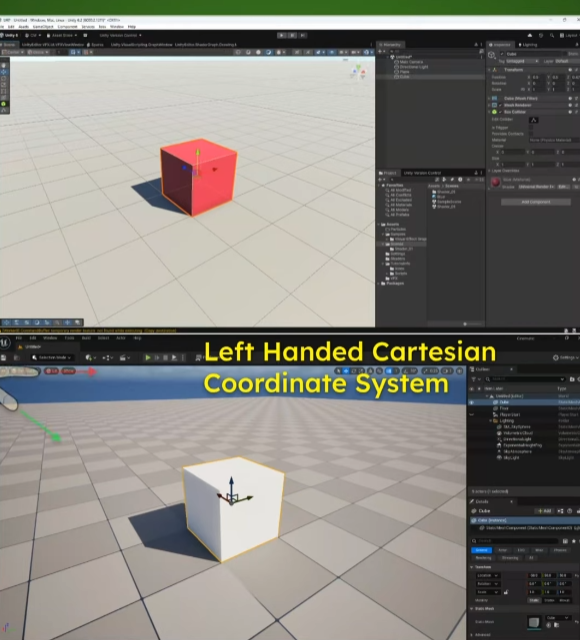Image resolution: width=580 pixels, height=640 pixels.
Task: Click the Box Collider component icon
Action: [x=494, y=112]
